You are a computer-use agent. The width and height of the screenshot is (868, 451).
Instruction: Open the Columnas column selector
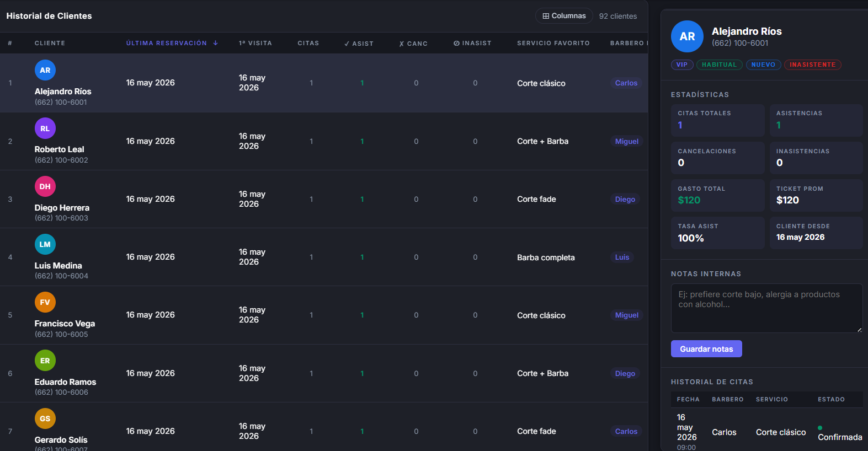click(x=564, y=16)
